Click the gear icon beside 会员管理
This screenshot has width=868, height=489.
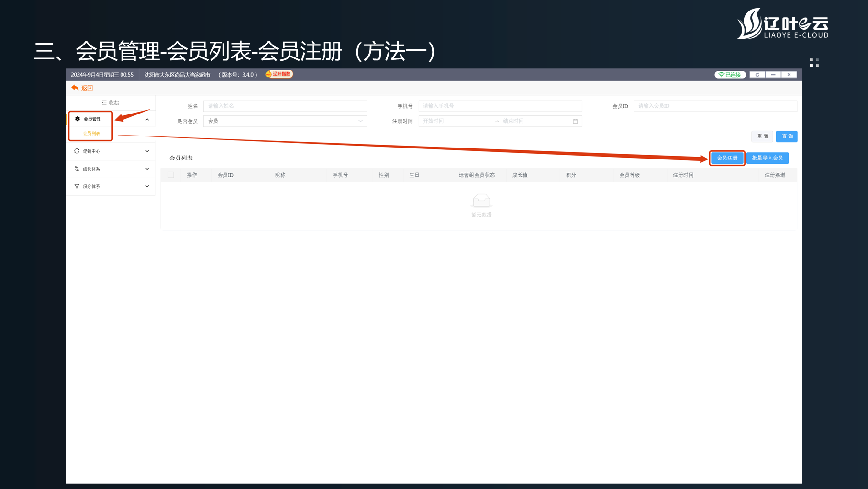[78, 119]
